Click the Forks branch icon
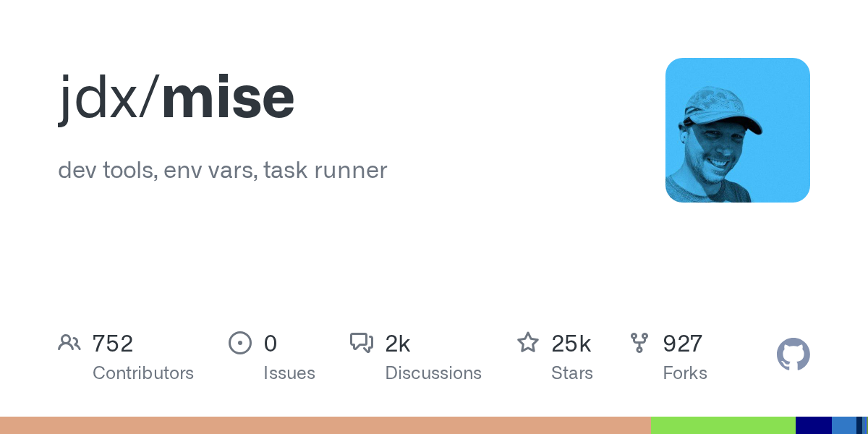The image size is (868, 434). pos(639,343)
